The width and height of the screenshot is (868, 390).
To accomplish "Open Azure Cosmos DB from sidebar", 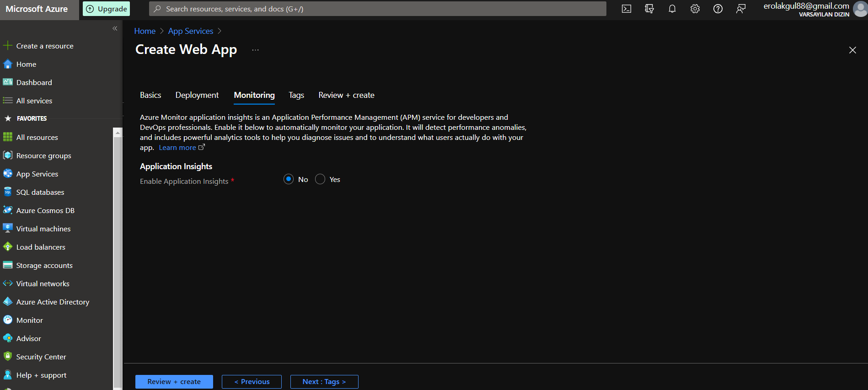I will [x=45, y=210].
